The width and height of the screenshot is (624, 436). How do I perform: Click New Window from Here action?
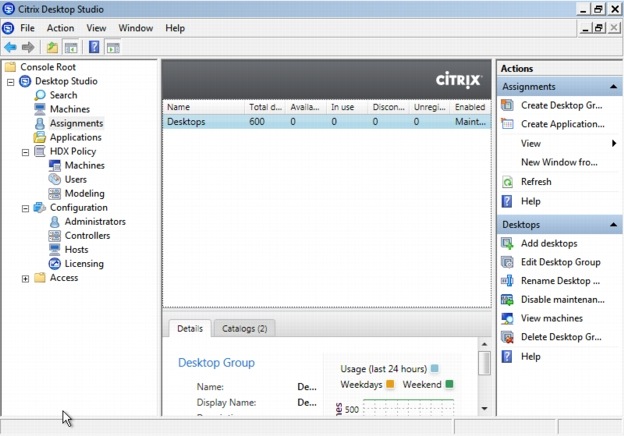coord(559,162)
